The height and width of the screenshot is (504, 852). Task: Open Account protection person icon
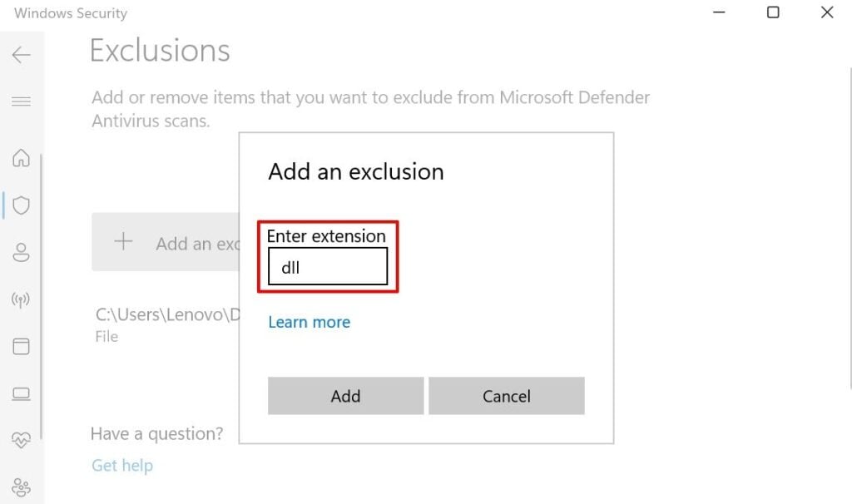(21, 253)
